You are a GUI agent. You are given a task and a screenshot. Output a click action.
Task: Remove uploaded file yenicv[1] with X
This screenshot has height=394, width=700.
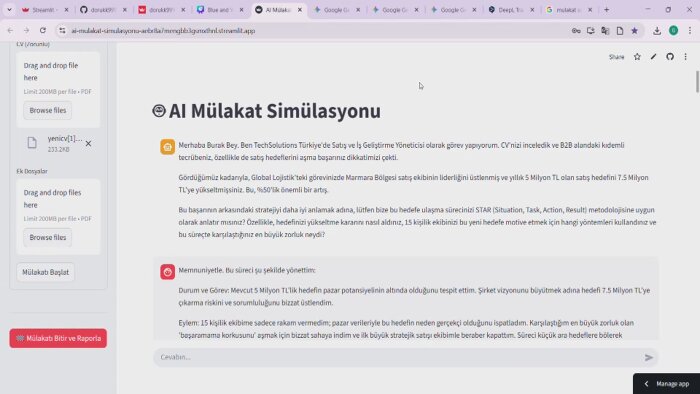[88, 143]
